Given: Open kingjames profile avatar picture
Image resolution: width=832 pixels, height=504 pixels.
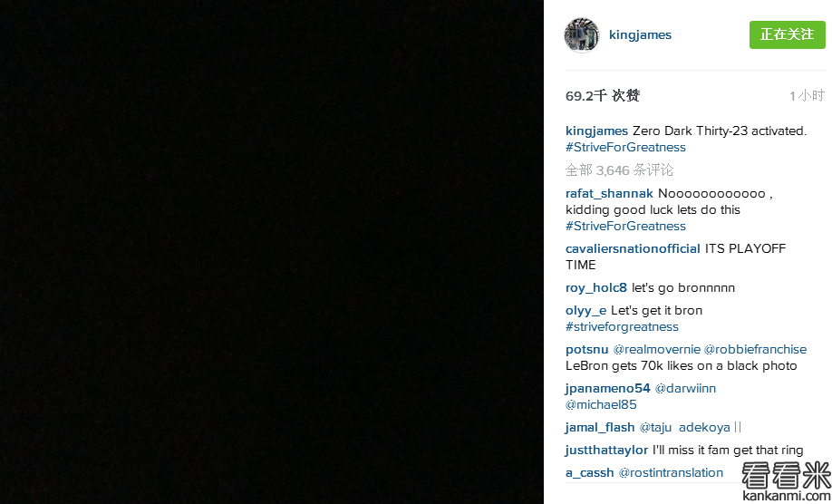Looking at the screenshot, I should click(x=582, y=35).
